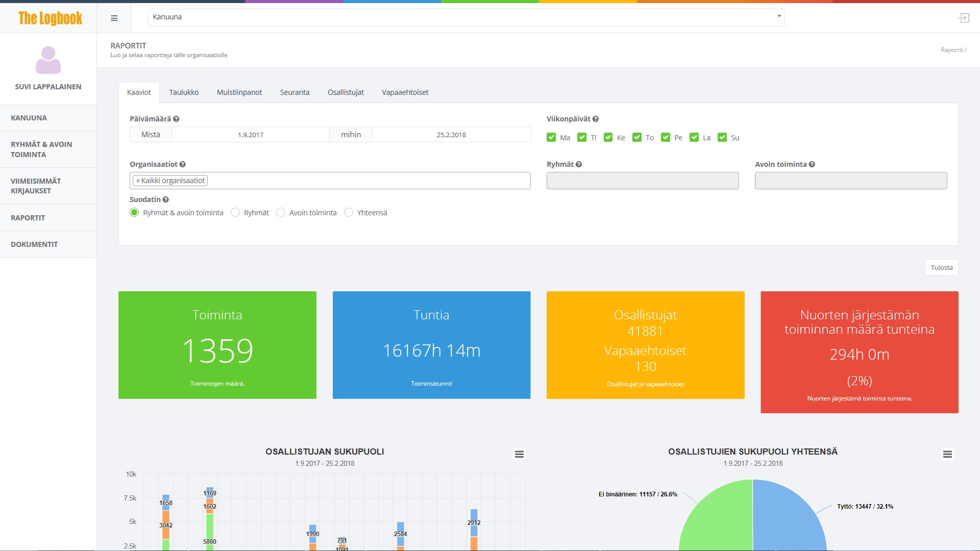This screenshot has width=980, height=551.
Task: Click the bar labeled 2912
Action: (474, 523)
